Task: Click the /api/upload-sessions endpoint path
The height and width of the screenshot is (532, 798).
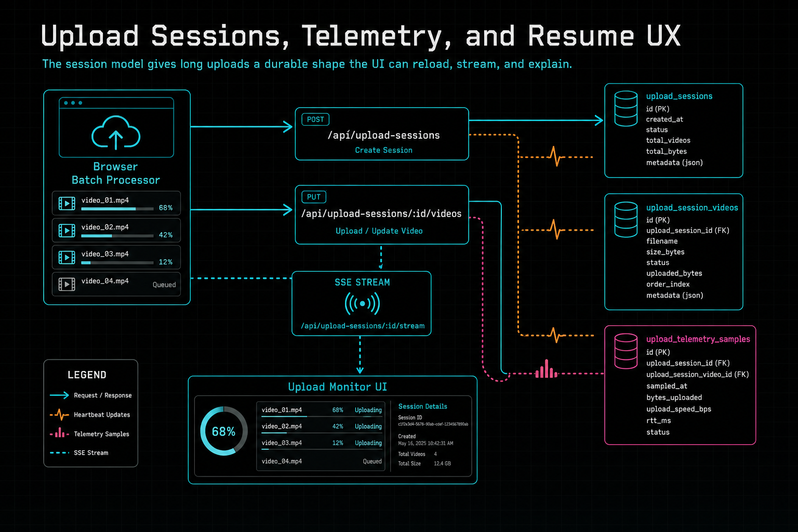Action: tap(383, 135)
